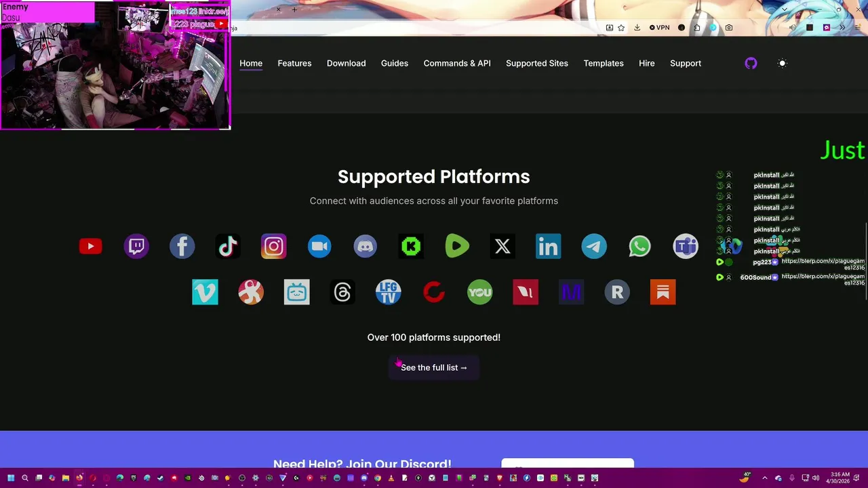Viewport: 868px width, 488px height.
Task: Open the taskbar clock showing 3:16 AM
Action: pos(838,478)
